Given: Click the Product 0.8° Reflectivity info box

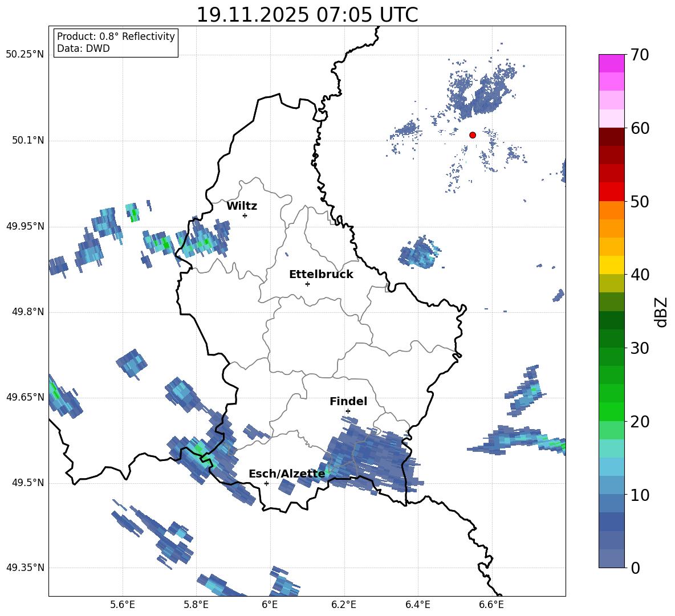Looking at the screenshot, I should pos(116,43).
